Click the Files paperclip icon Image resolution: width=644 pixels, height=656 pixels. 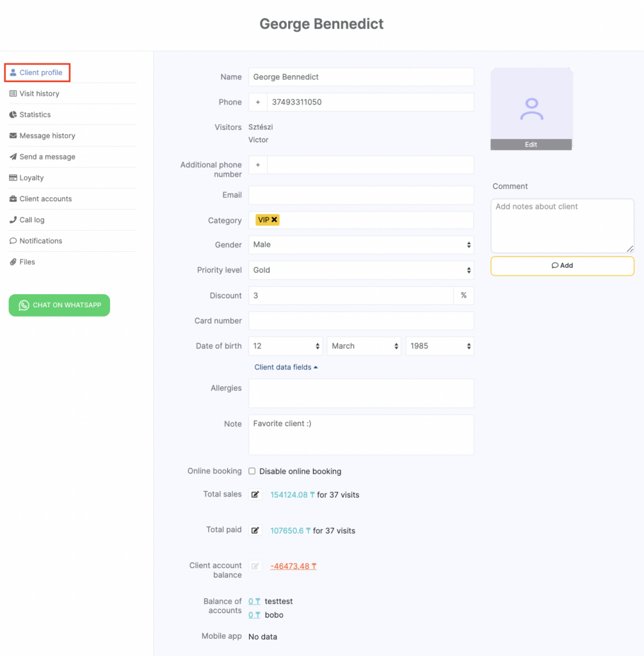[x=13, y=262]
